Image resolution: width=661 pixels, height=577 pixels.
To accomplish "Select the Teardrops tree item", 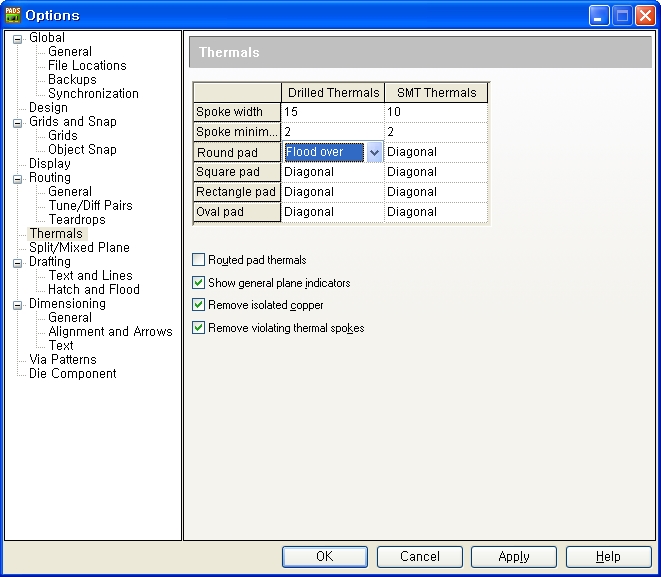I will click(77, 219).
